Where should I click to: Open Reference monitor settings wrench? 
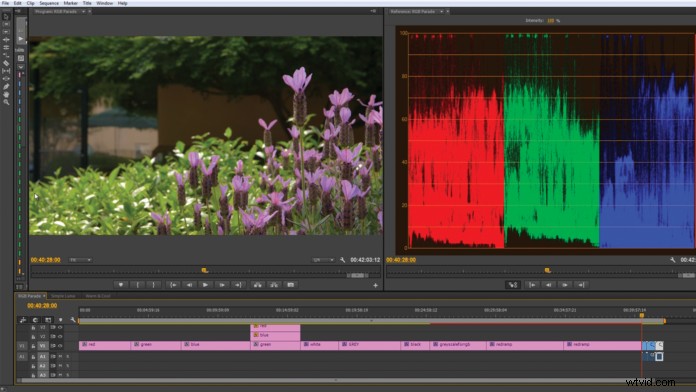673,260
